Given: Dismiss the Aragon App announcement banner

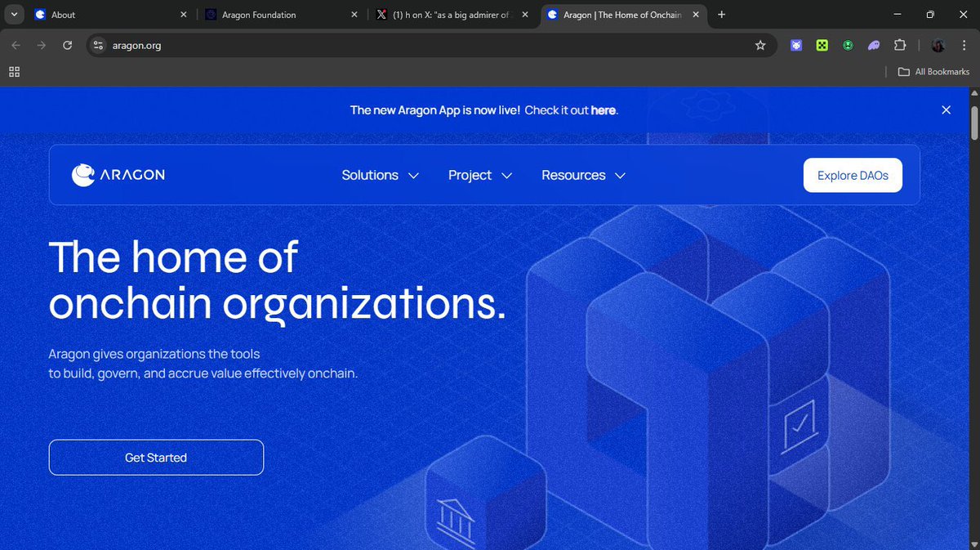Looking at the screenshot, I should (x=946, y=110).
